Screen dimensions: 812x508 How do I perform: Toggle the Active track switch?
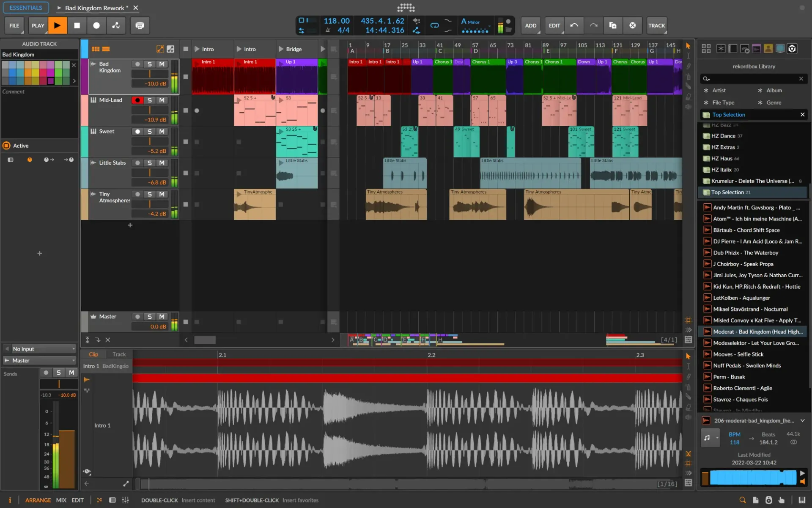click(x=6, y=146)
